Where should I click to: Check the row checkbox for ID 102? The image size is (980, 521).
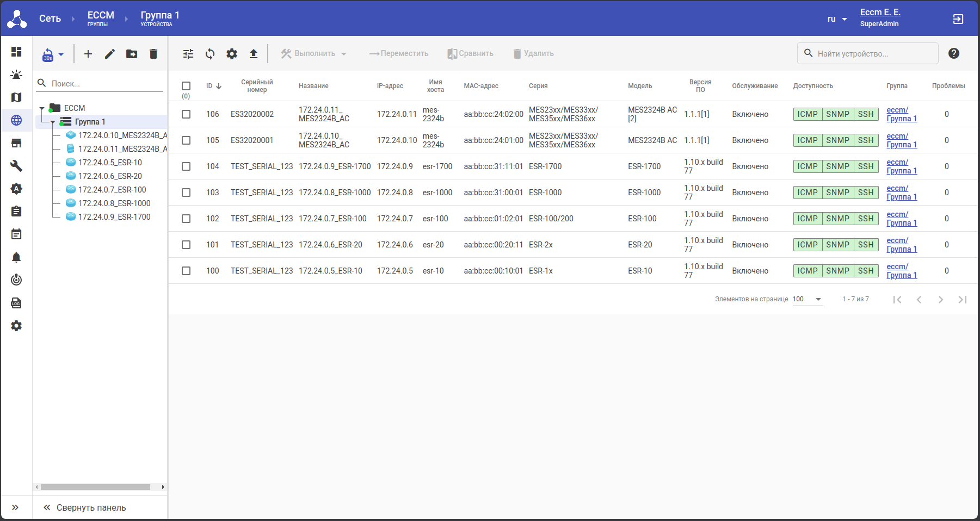tap(186, 219)
